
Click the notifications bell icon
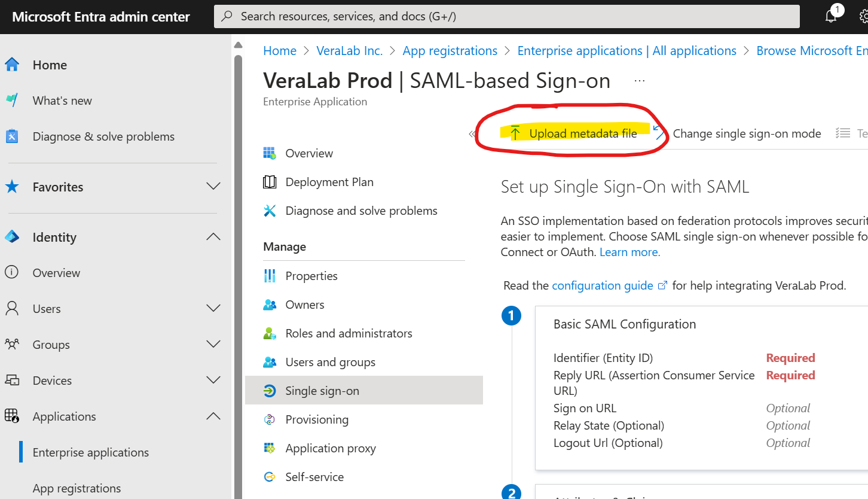pyautogui.click(x=831, y=16)
